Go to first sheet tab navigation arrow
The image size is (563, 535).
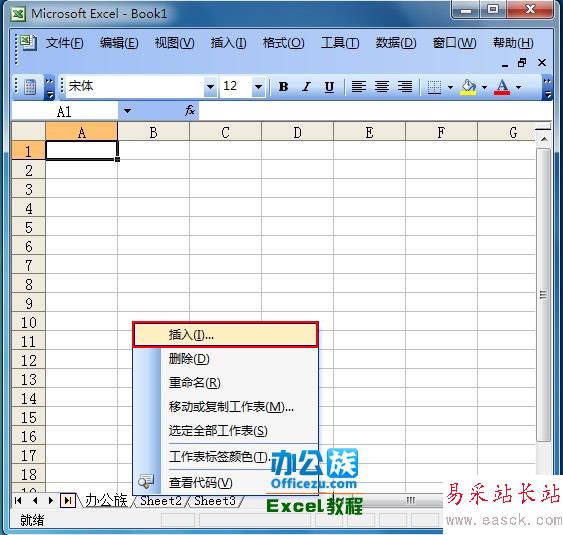tap(18, 500)
